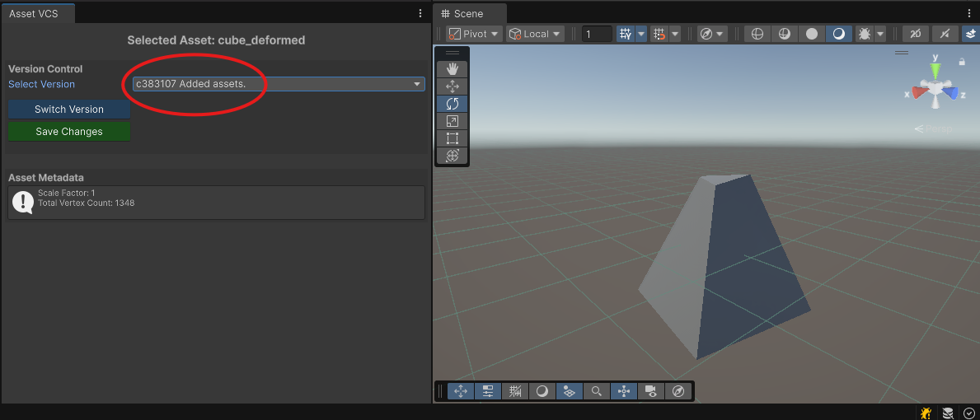This screenshot has height=420, width=980.
Task: Click the Scale Factor: 1 text
Action: pyautogui.click(x=66, y=194)
